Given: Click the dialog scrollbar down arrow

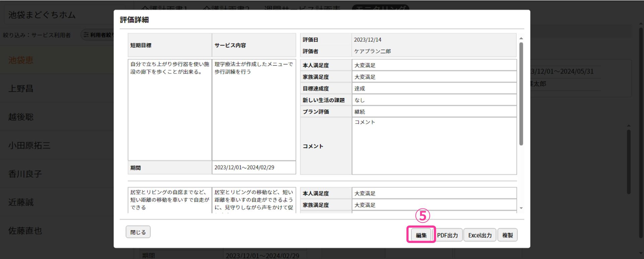Looking at the screenshot, I should 521,208.
